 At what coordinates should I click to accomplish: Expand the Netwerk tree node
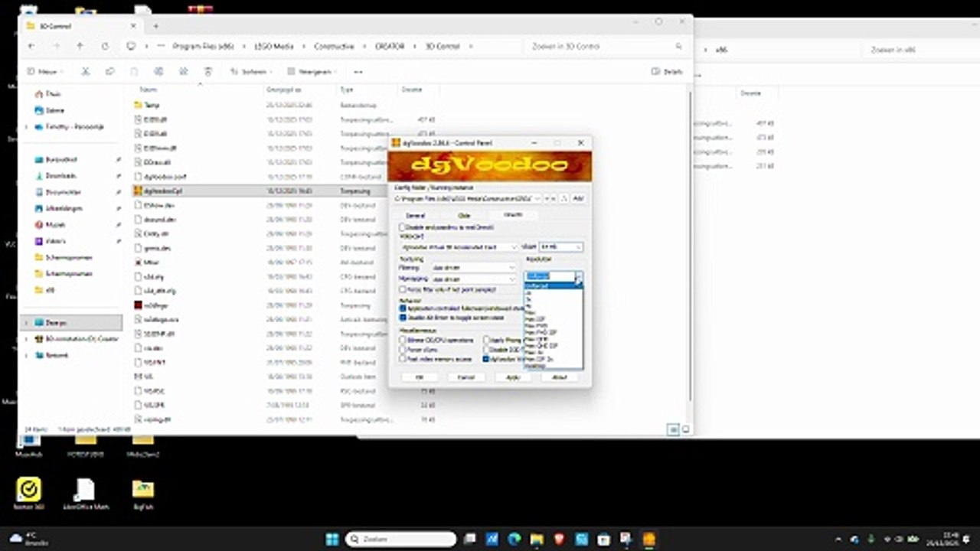click(x=27, y=355)
